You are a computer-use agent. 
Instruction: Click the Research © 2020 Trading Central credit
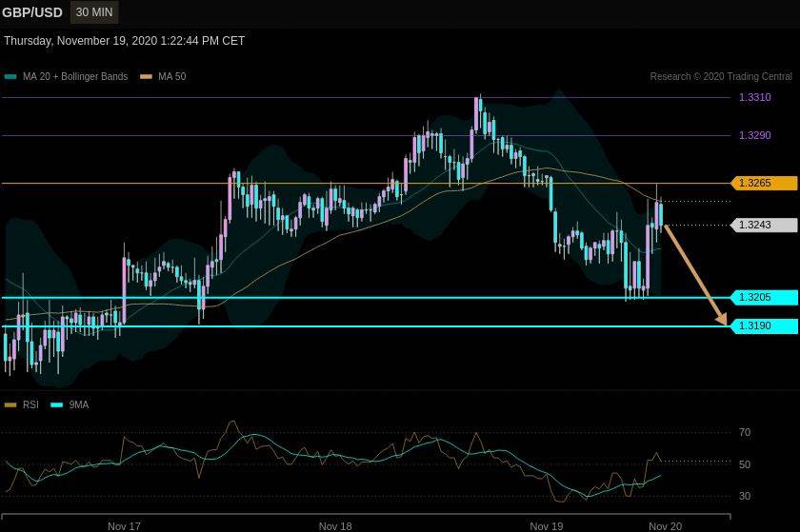721,76
